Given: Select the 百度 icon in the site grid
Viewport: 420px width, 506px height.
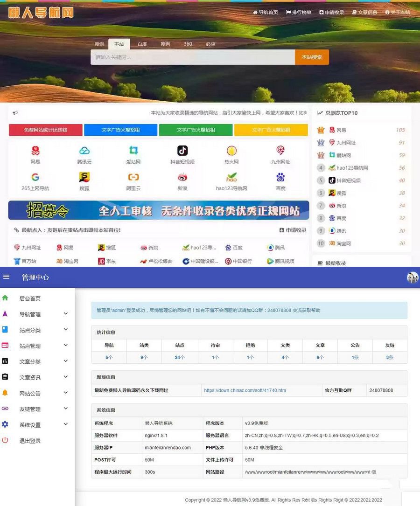Looking at the screenshot, I should (280, 180).
